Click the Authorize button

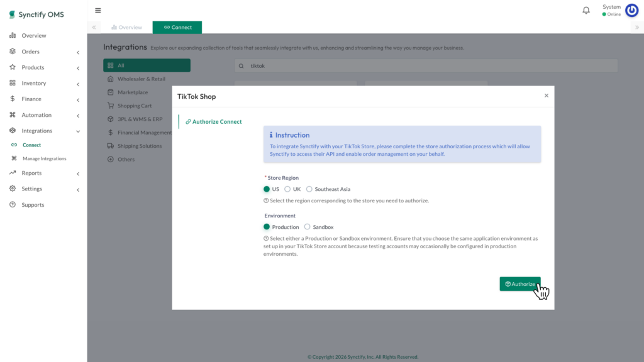point(520,284)
